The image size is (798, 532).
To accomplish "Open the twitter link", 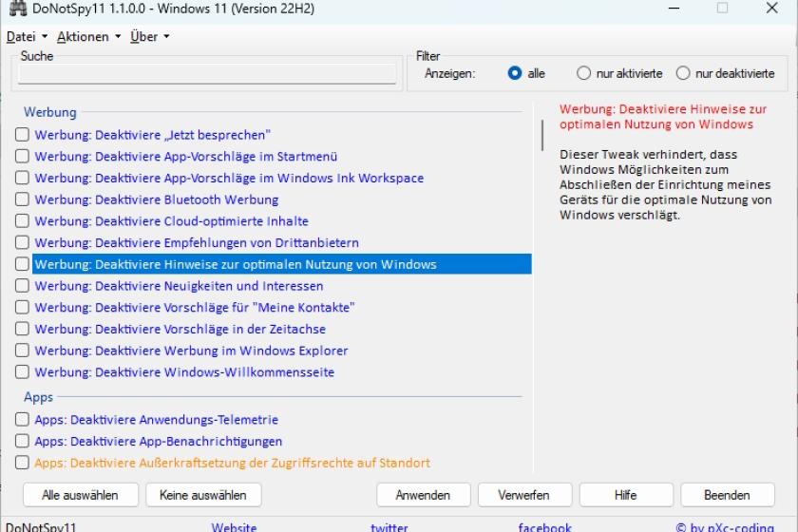I will click(389, 527).
